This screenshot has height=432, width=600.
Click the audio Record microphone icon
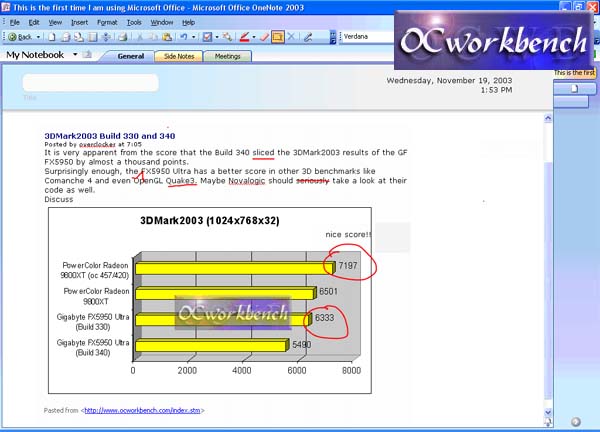click(308, 37)
